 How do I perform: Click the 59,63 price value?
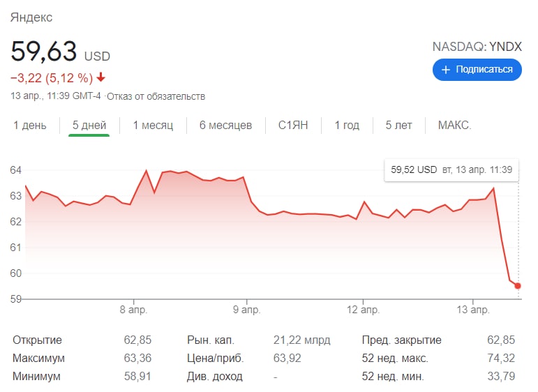43,51
